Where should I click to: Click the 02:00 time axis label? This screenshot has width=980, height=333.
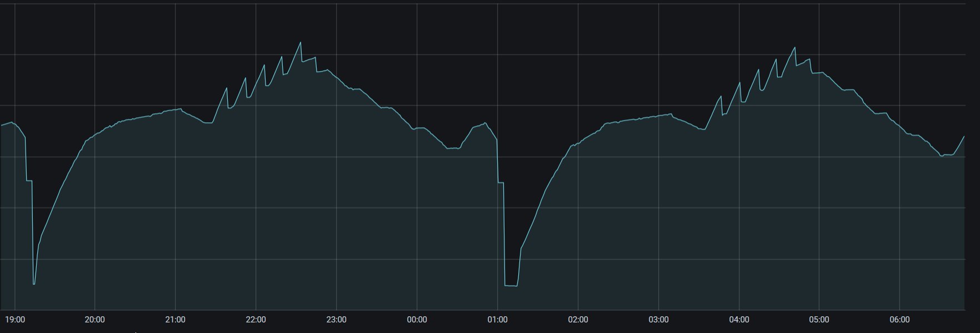tap(578, 320)
